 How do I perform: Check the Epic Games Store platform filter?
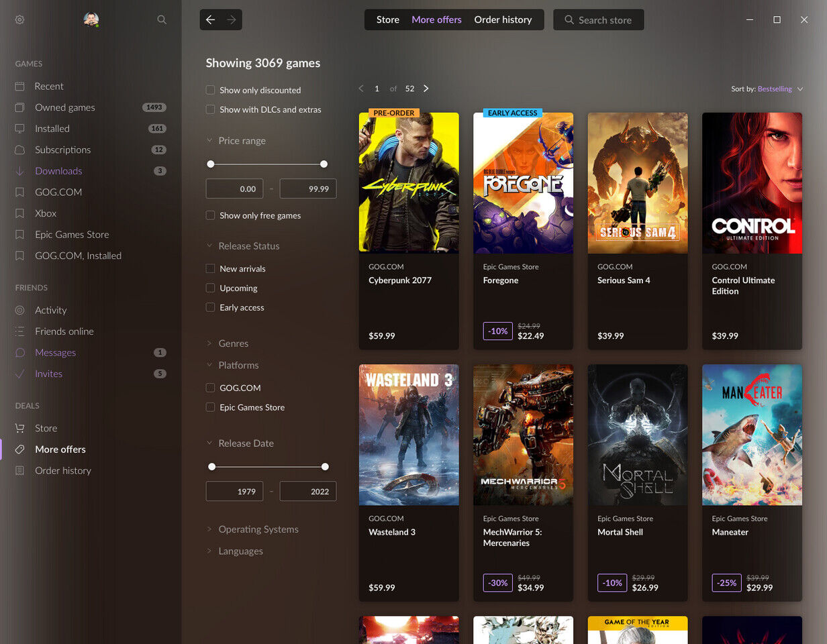point(211,407)
